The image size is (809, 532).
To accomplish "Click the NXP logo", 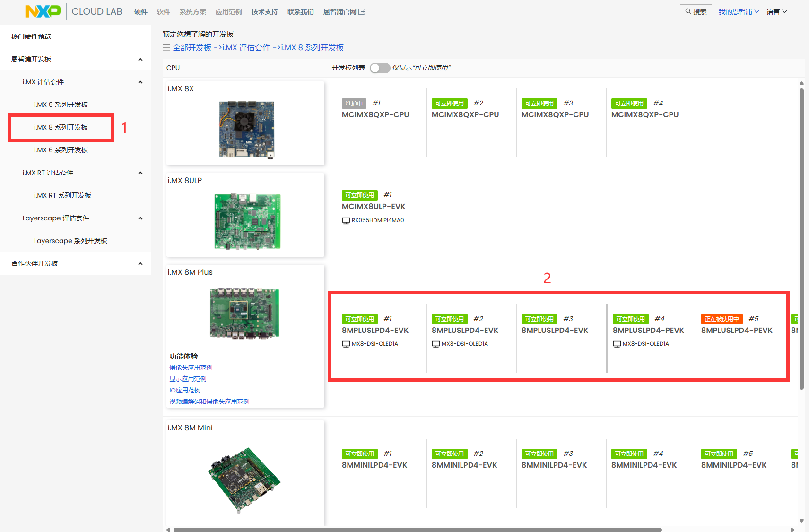I will pyautogui.click(x=43, y=12).
